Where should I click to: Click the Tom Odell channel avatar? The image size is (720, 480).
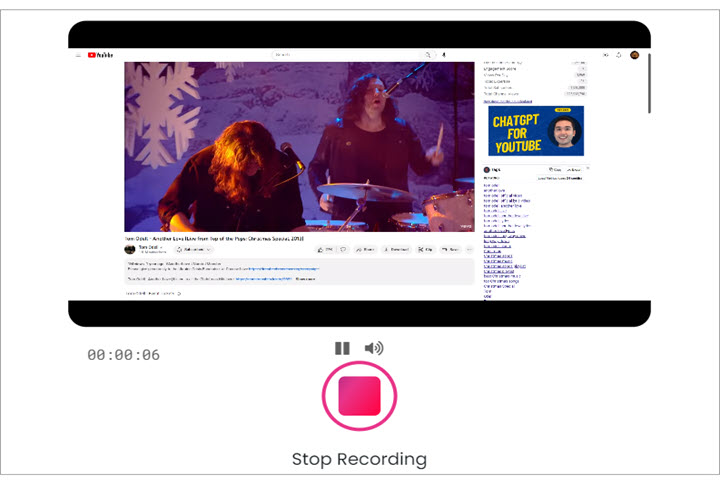pos(129,249)
